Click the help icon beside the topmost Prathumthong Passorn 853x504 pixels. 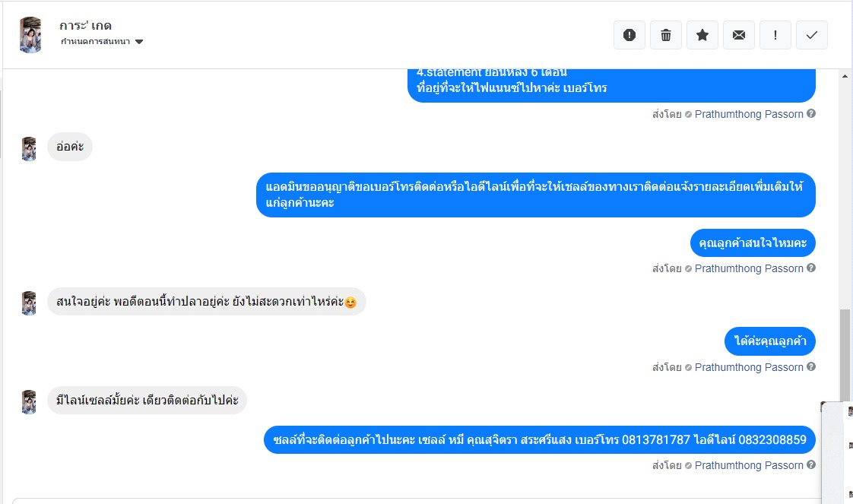(x=811, y=113)
